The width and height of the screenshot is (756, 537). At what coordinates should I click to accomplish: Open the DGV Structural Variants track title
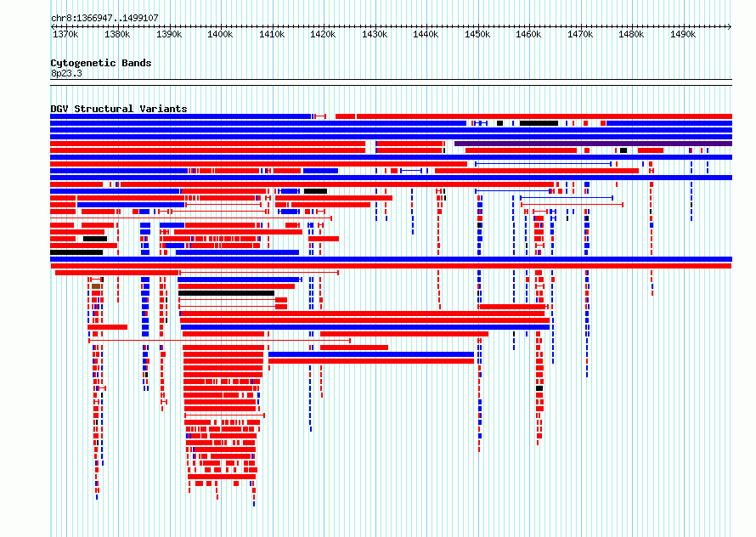(x=119, y=109)
